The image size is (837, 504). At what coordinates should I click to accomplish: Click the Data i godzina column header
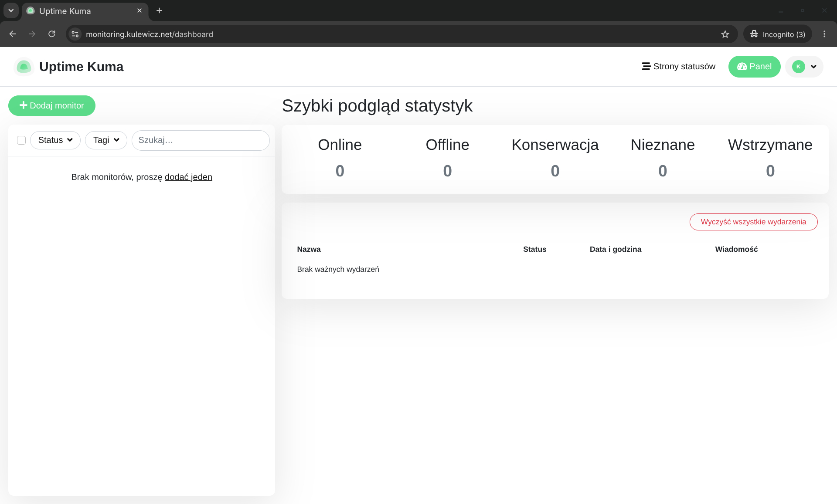616,249
